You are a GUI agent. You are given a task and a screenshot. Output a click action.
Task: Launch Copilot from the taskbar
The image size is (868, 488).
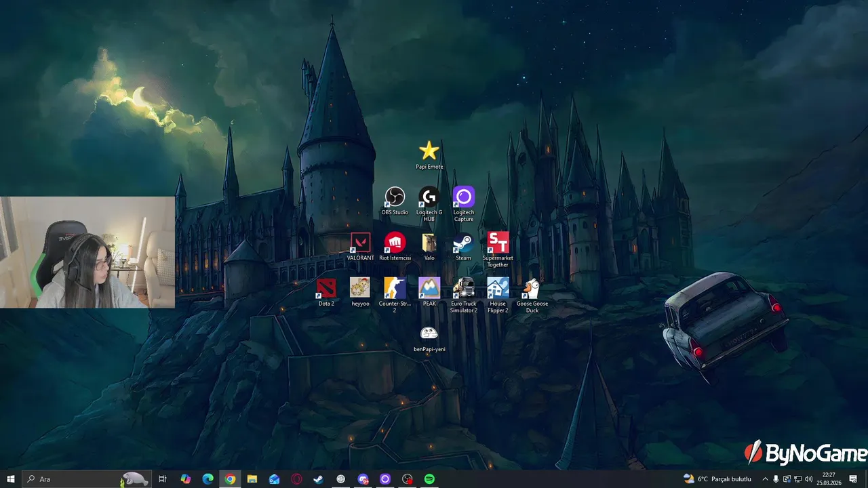[x=186, y=479]
